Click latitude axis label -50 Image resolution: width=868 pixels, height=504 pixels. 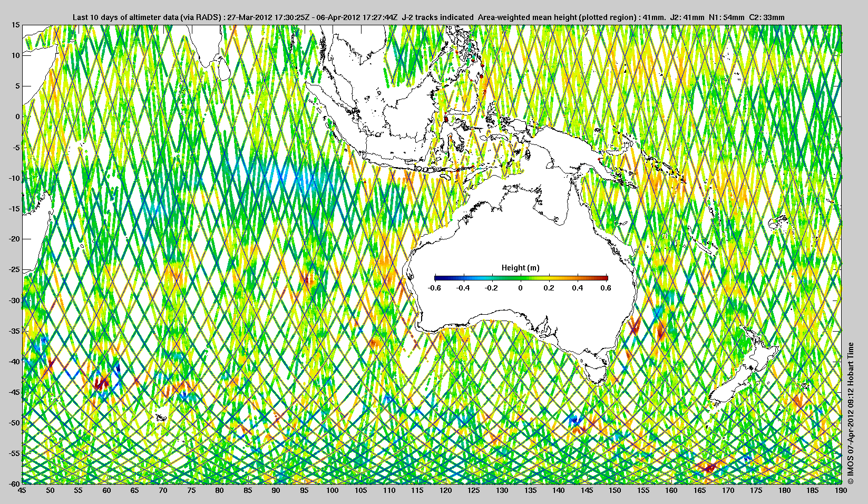[x=15, y=423]
